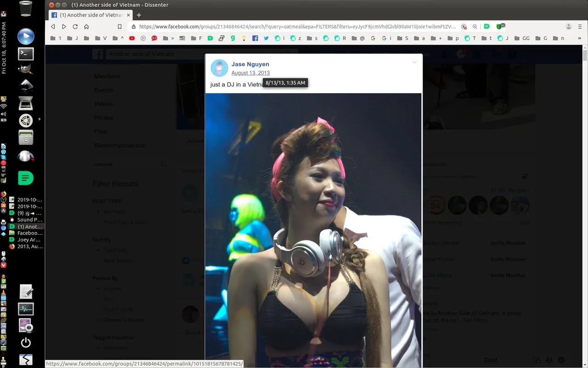Image resolution: width=588 pixels, height=368 pixels.
Task: Select the Posts You've Seen radio option
Action: 126,222
